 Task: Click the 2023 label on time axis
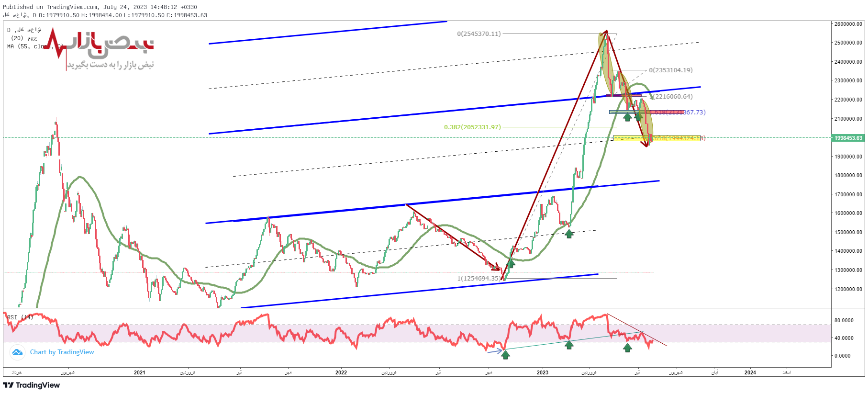coord(543,372)
